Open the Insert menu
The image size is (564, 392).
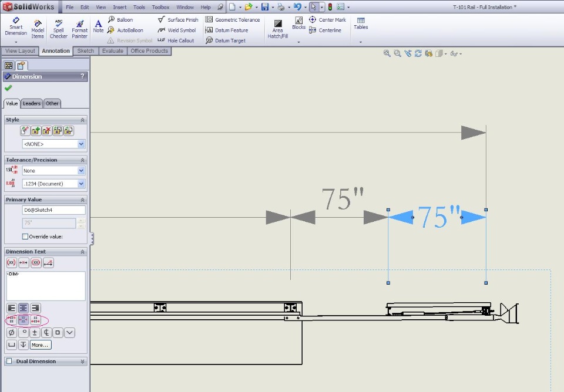[120, 7]
